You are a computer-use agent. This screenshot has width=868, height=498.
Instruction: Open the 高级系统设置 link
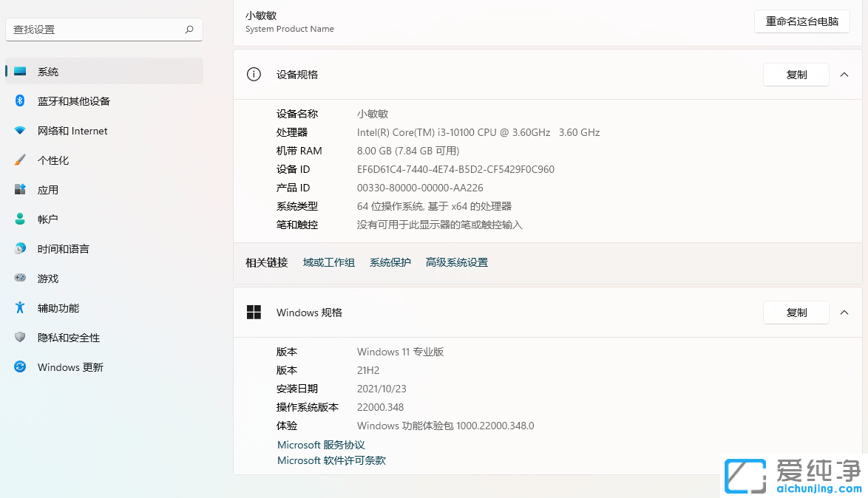(x=456, y=262)
